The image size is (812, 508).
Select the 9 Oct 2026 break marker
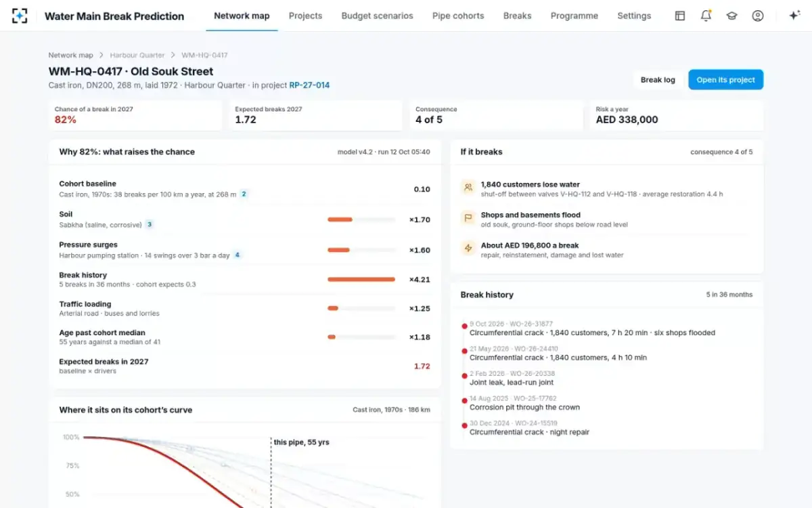click(x=464, y=326)
